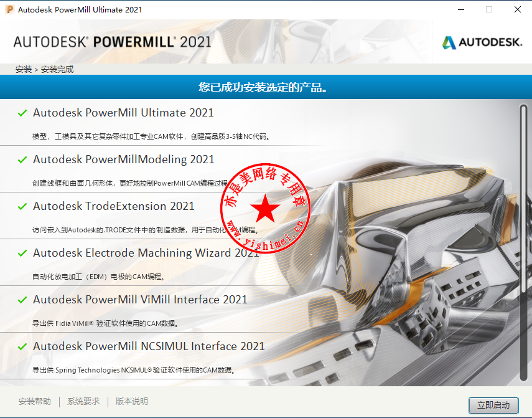Viewport: 532px width, 418px height.
Task: Click the 您已成功安装选定的产品 banner text
Action: (x=263, y=87)
